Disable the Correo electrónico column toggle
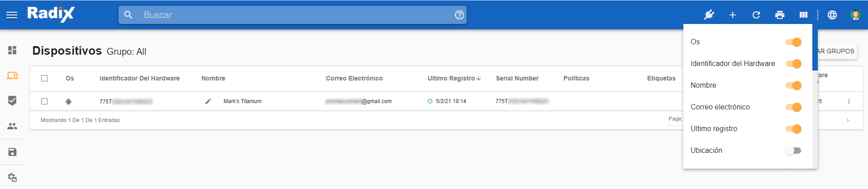Screen dimensions: 868x189 coord(793,107)
